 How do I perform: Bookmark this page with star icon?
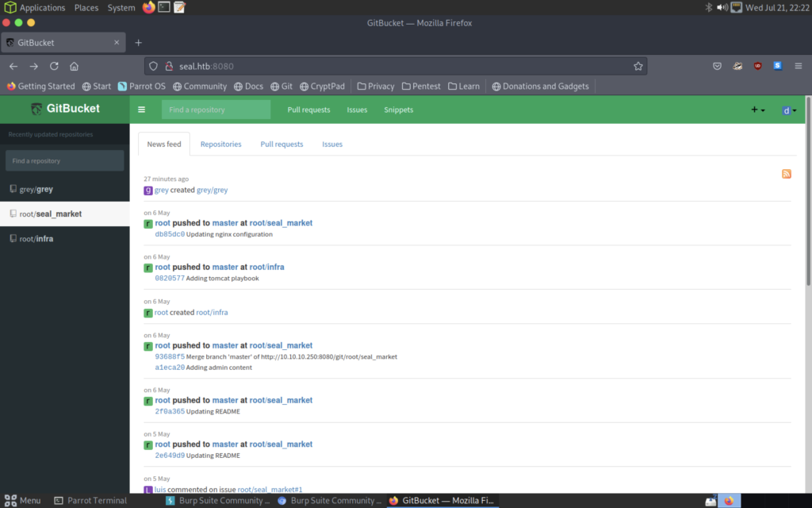coord(637,66)
